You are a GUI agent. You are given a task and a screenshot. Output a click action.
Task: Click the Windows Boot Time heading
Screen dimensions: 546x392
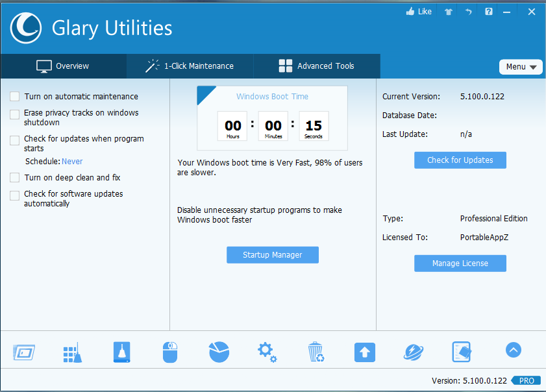pyautogui.click(x=272, y=97)
